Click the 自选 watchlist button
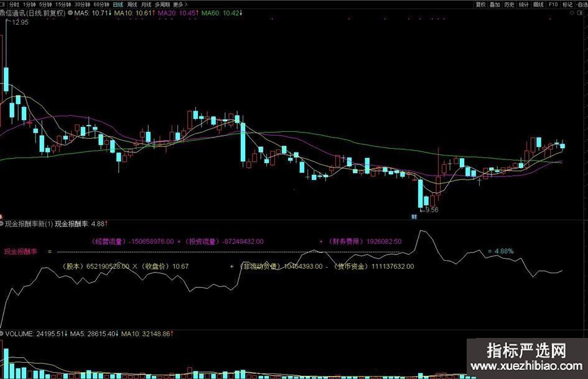This screenshot has width=588, height=379. point(583,4)
